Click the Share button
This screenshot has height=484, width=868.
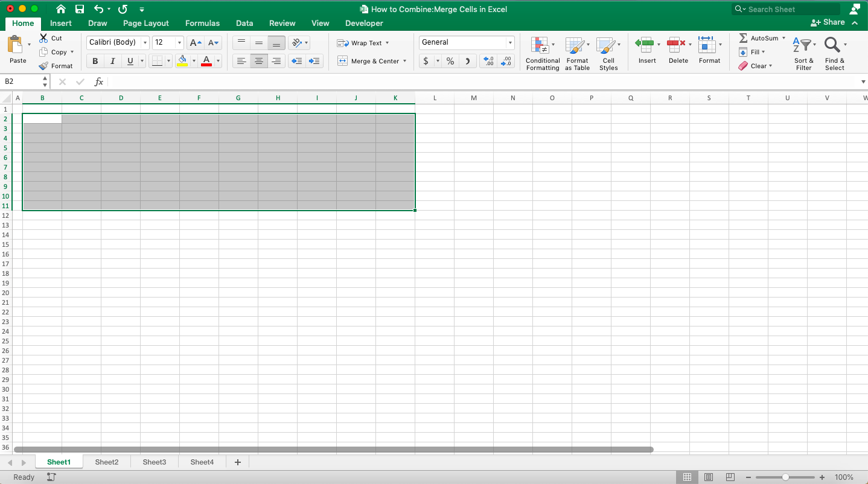(x=828, y=22)
